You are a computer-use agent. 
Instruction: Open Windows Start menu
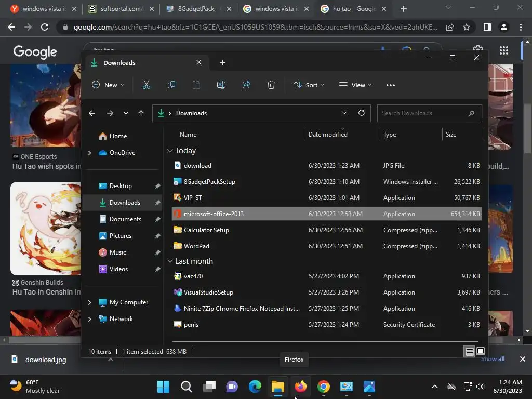pos(163,387)
